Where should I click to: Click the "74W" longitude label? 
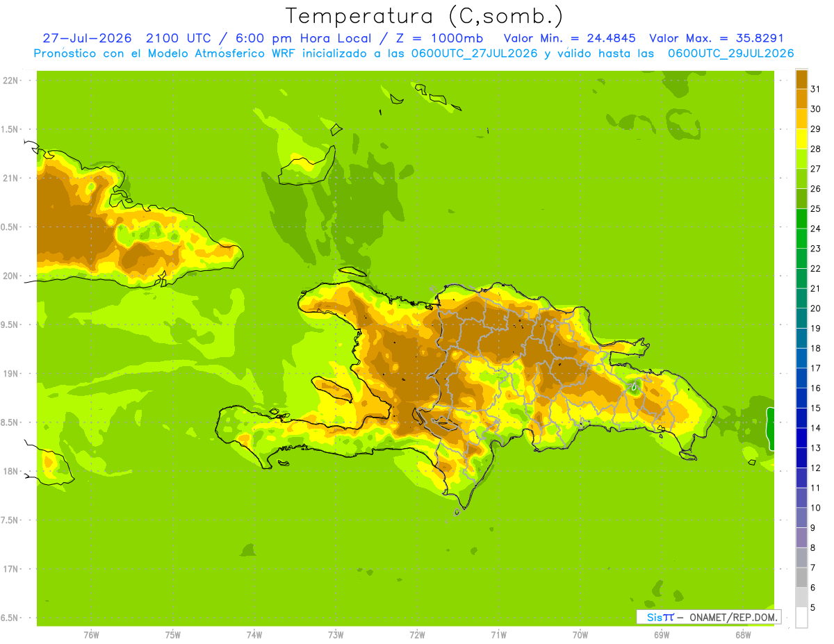(x=254, y=635)
